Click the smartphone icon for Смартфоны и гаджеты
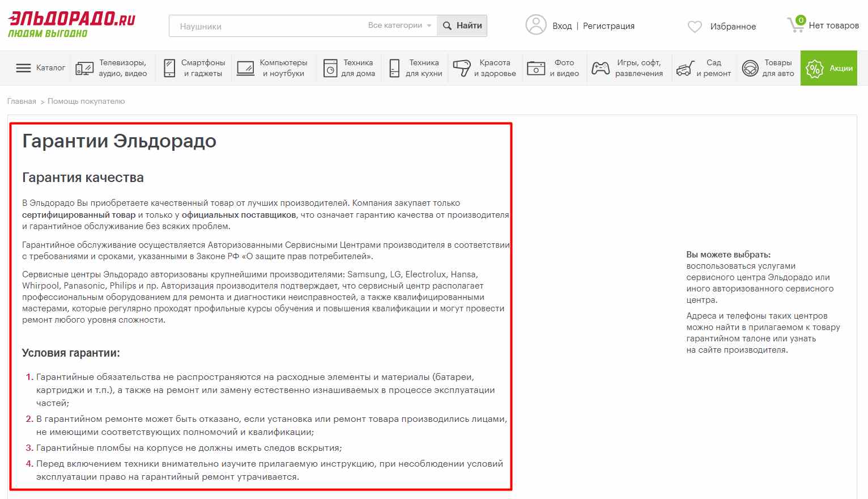868x499 pixels. [x=169, y=68]
